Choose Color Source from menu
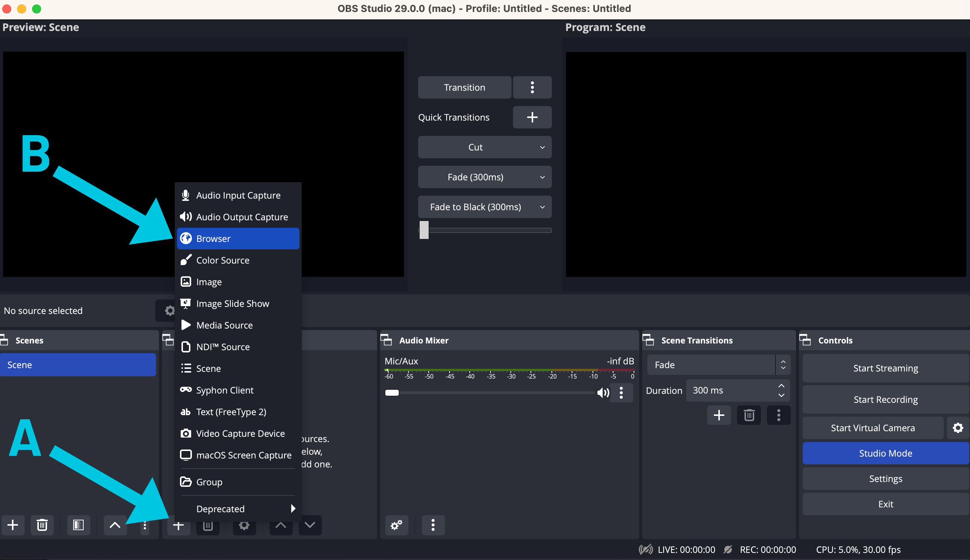The height and width of the screenshot is (560, 970). pos(238,260)
